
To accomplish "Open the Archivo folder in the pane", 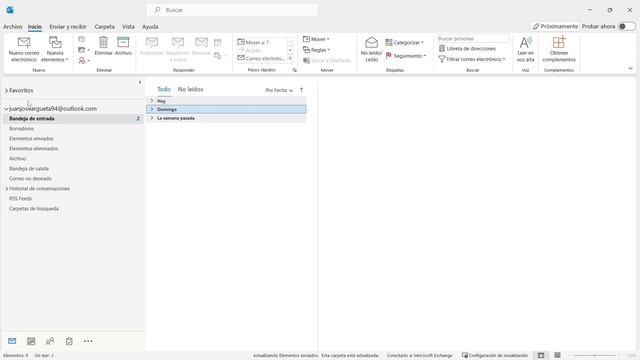I will 18,158.
